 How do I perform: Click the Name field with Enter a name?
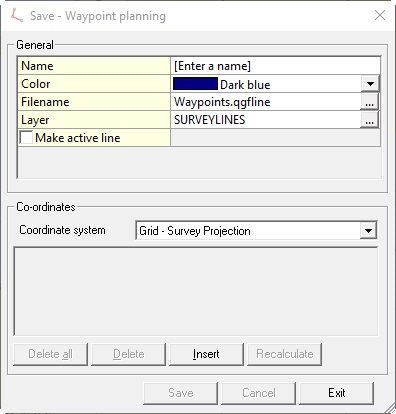pos(275,66)
